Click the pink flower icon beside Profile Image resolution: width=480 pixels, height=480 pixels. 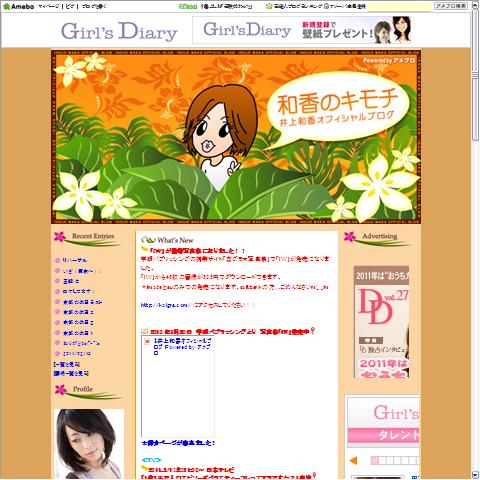(x=61, y=390)
